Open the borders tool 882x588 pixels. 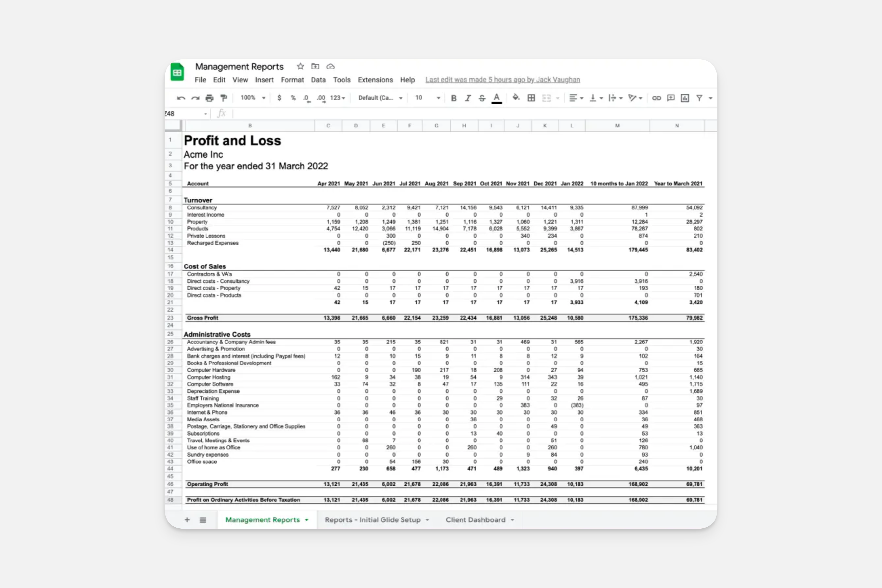pos(531,98)
